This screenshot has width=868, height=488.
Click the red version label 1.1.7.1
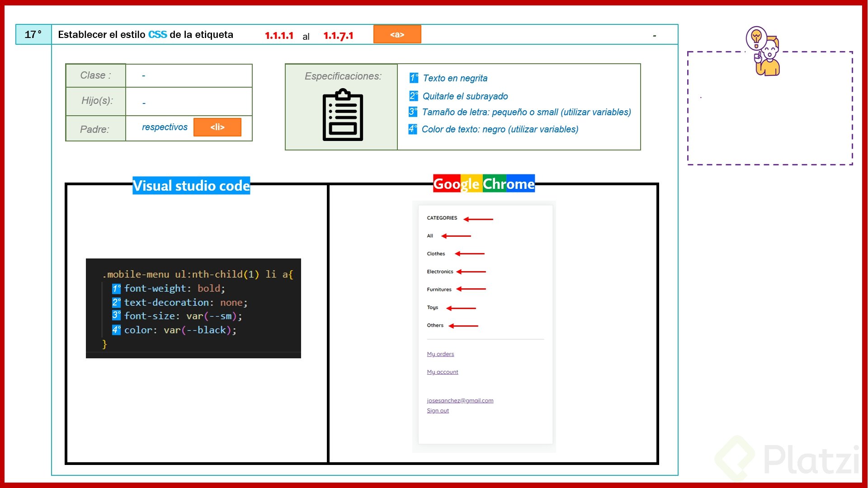point(339,35)
